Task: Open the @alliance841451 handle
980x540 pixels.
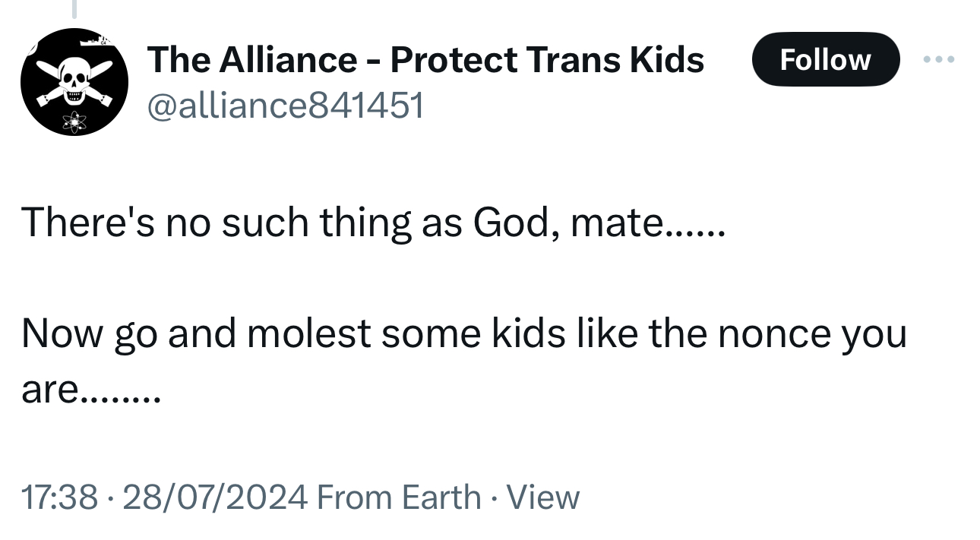Action: [x=285, y=106]
